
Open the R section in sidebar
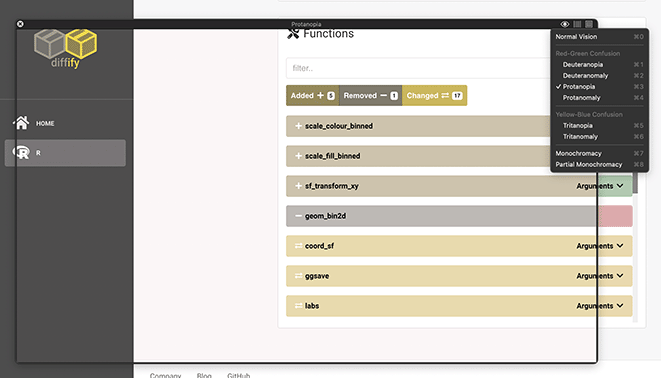(x=65, y=153)
